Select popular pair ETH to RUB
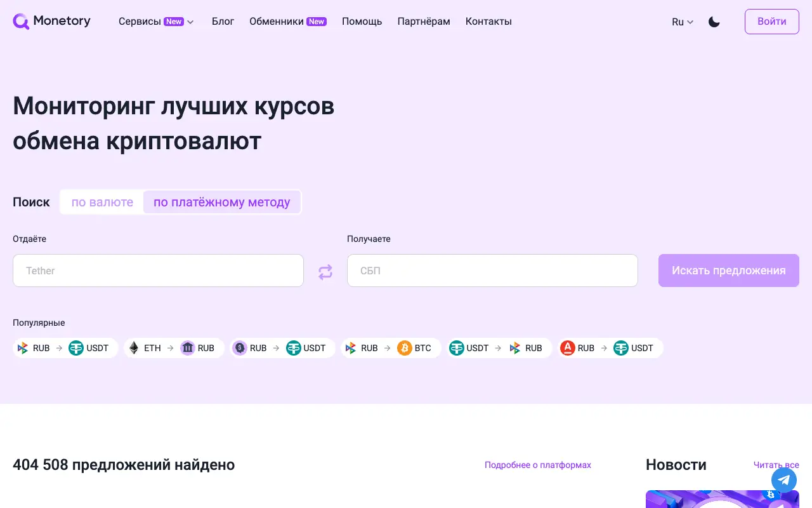Viewport: 812px width, 508px height. pos(174,348)
